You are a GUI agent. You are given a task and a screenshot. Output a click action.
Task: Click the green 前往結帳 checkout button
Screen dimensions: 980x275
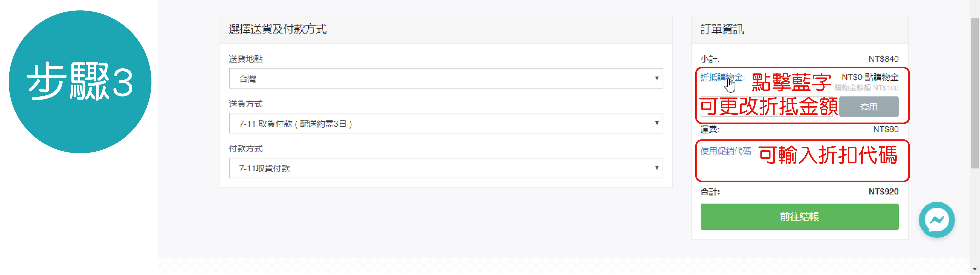(799, 217)
